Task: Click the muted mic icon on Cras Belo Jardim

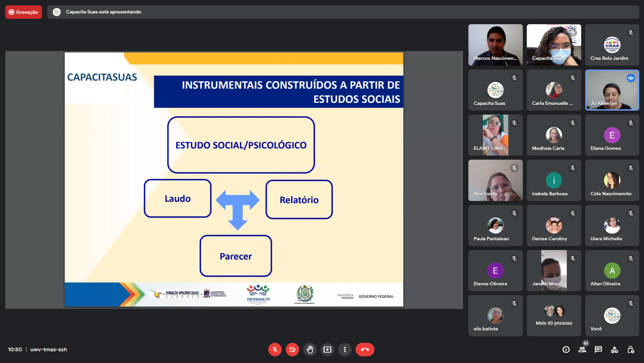Action: point(631,33)
